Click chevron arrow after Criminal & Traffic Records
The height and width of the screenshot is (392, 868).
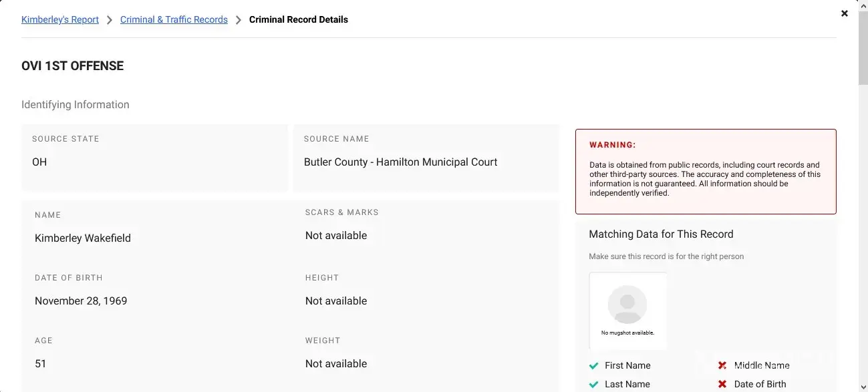pyautogui.click(x=239, y=20)
